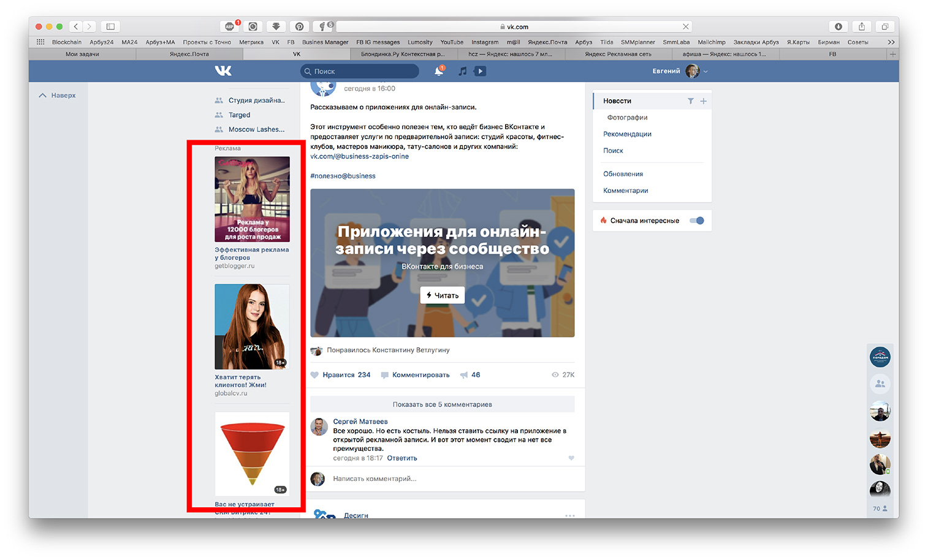The width and height of the screenshot is (928, 560).
Task: Select Комментарии in right menu
Action: [625, 191]
